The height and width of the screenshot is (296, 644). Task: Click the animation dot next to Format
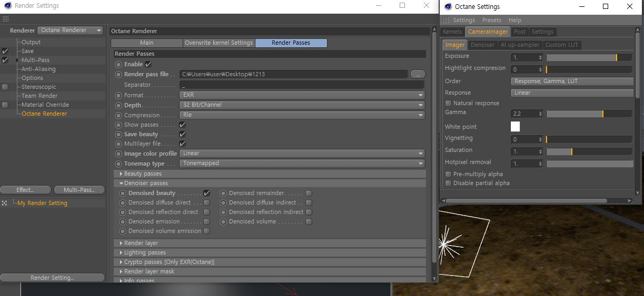118,95
